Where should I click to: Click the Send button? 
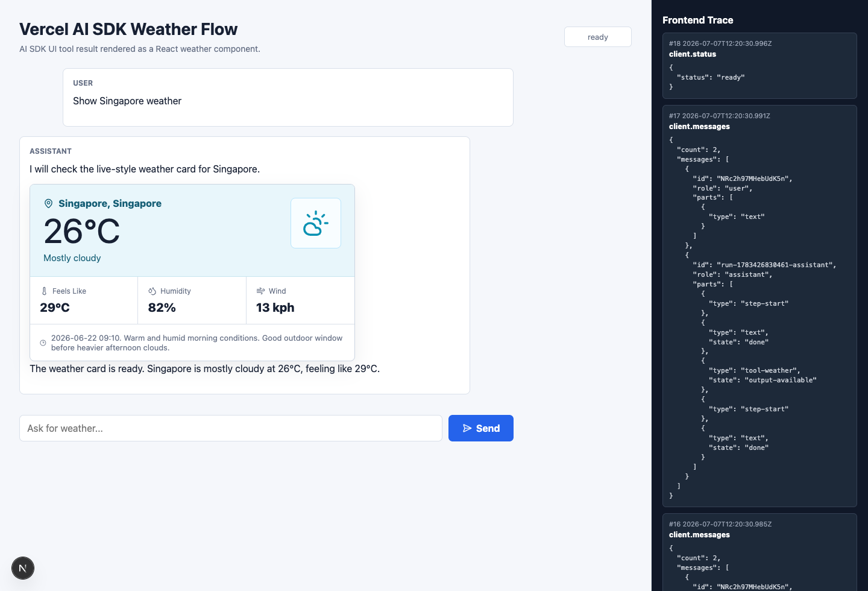point(481,428)
